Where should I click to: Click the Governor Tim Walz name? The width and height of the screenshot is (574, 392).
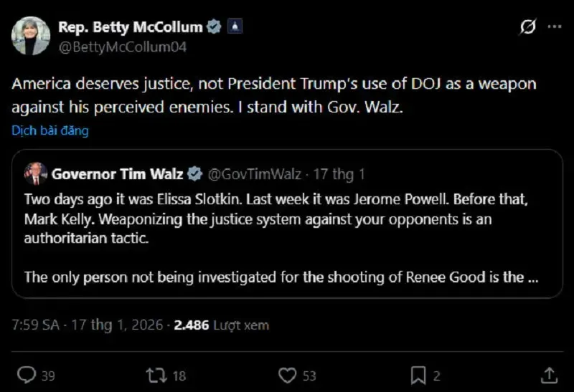117,174
